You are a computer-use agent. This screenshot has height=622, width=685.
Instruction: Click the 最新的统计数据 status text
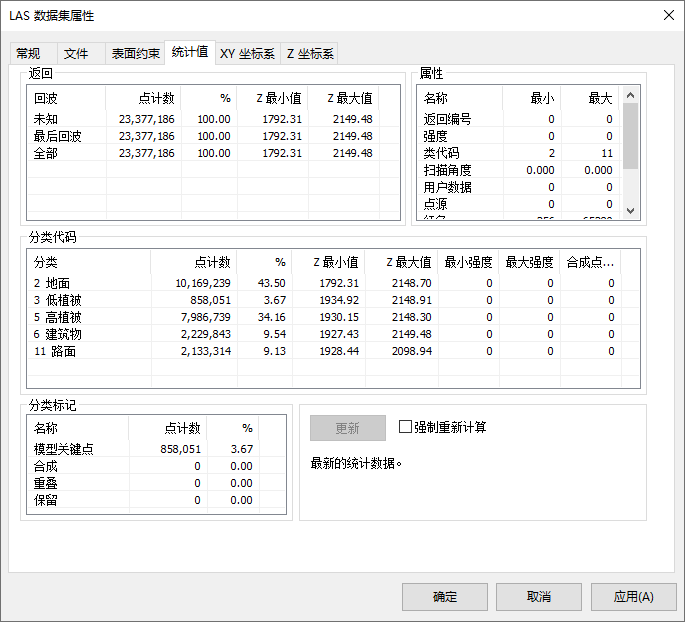pos(356,463)
